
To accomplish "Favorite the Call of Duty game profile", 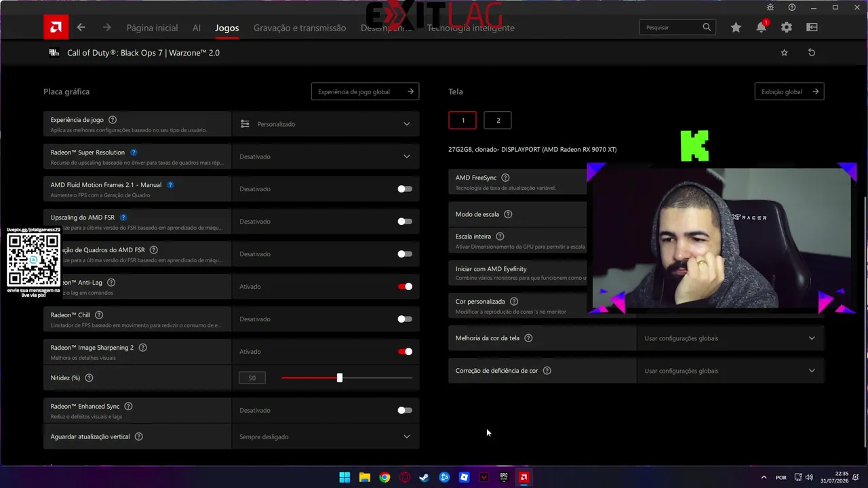I will point(785,53).
